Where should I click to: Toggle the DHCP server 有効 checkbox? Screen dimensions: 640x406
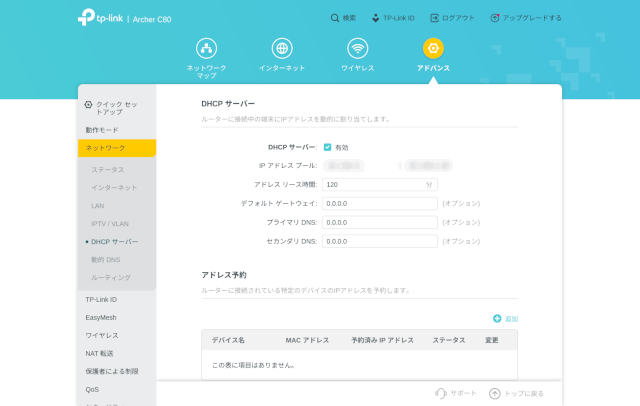click(327, 147)
